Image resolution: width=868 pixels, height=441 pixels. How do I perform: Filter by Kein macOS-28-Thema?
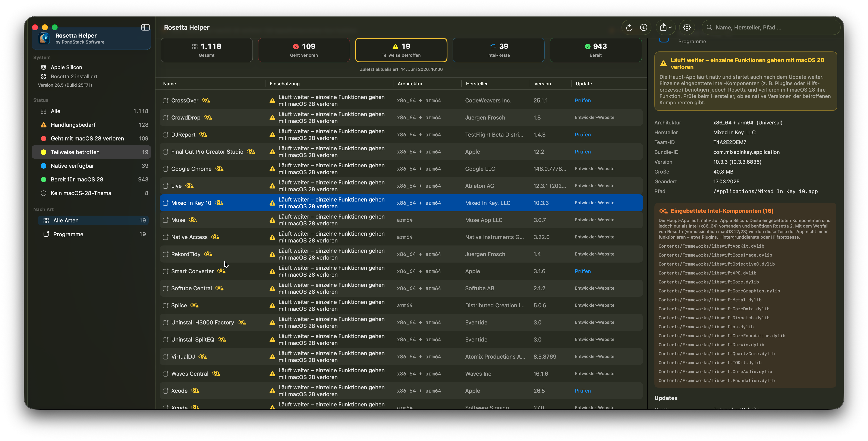tap(91, 193)
